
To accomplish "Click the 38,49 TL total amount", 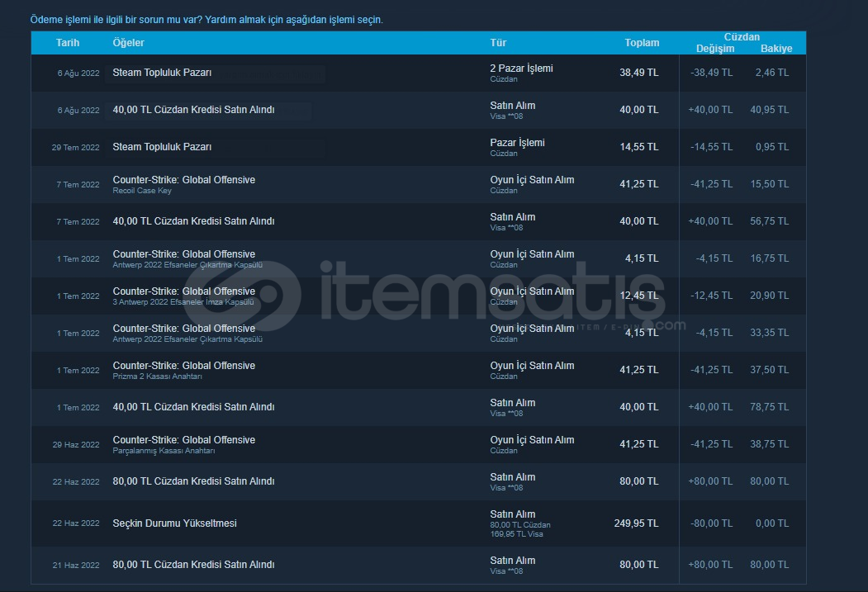I will (x=639, y=73).
